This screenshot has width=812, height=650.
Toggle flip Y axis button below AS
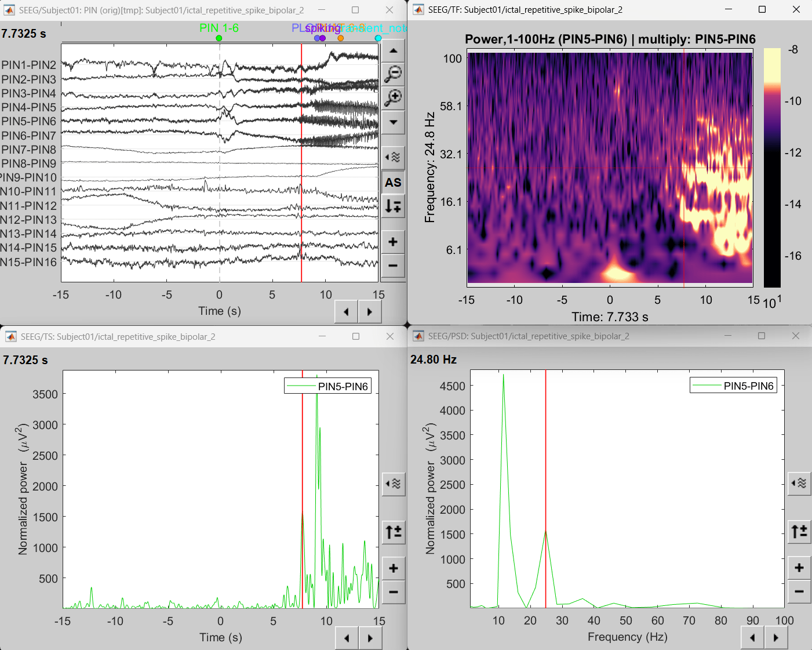393,206
